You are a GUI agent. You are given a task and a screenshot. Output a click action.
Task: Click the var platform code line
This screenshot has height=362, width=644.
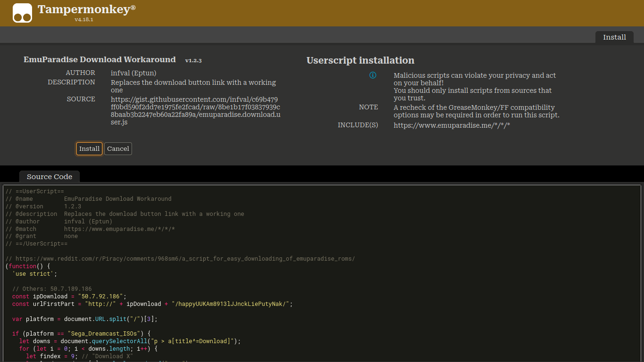coord(85,319)
